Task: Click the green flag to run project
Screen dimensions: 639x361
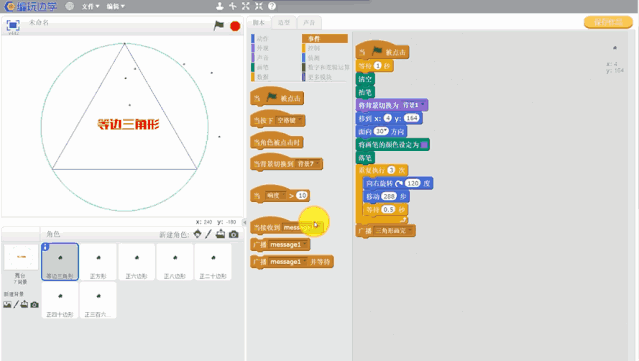Action: 219,26
